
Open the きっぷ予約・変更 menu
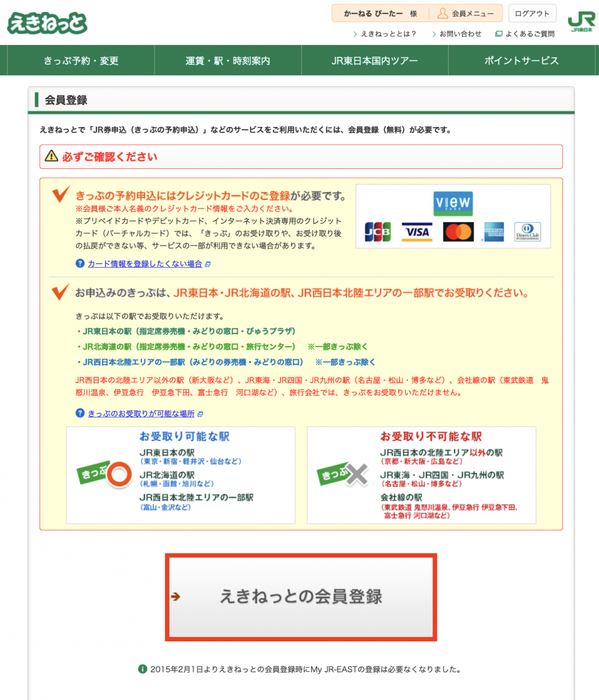(81, 60)
